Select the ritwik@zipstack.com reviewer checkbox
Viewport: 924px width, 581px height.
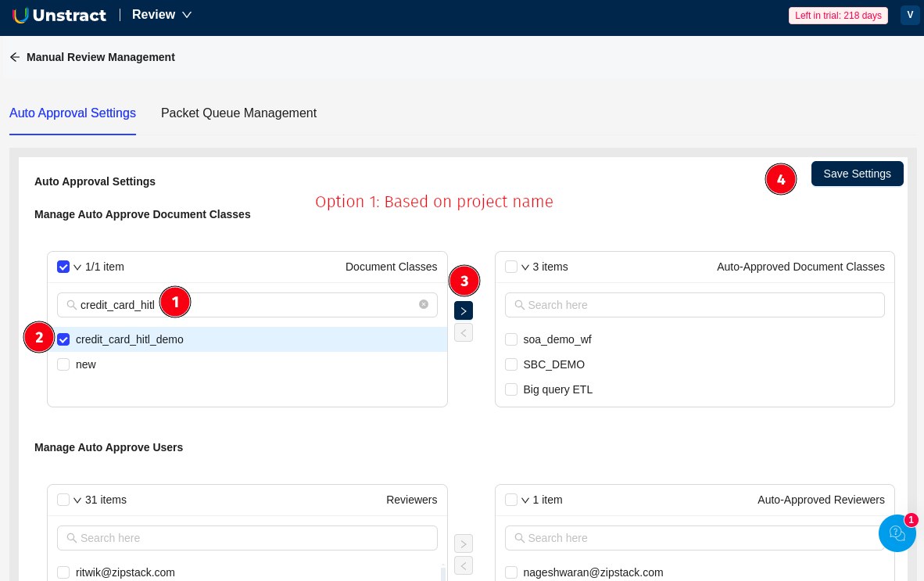(x=63, y=572)
